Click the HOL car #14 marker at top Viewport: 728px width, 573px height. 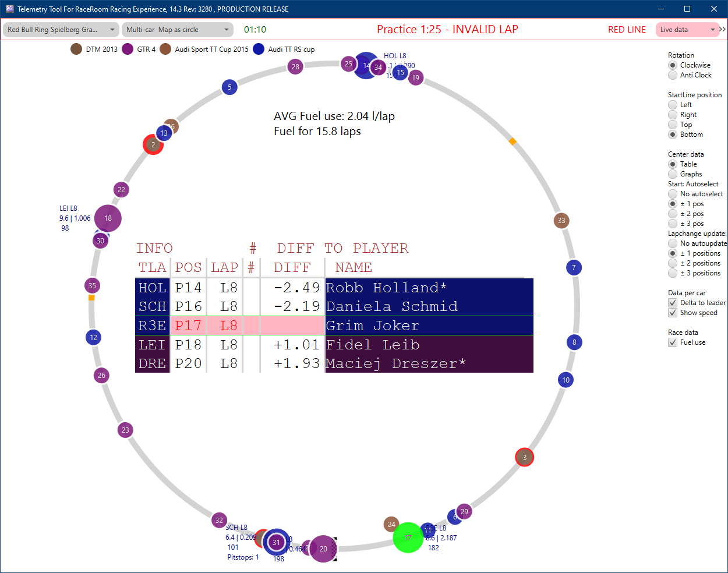(366, 66)
